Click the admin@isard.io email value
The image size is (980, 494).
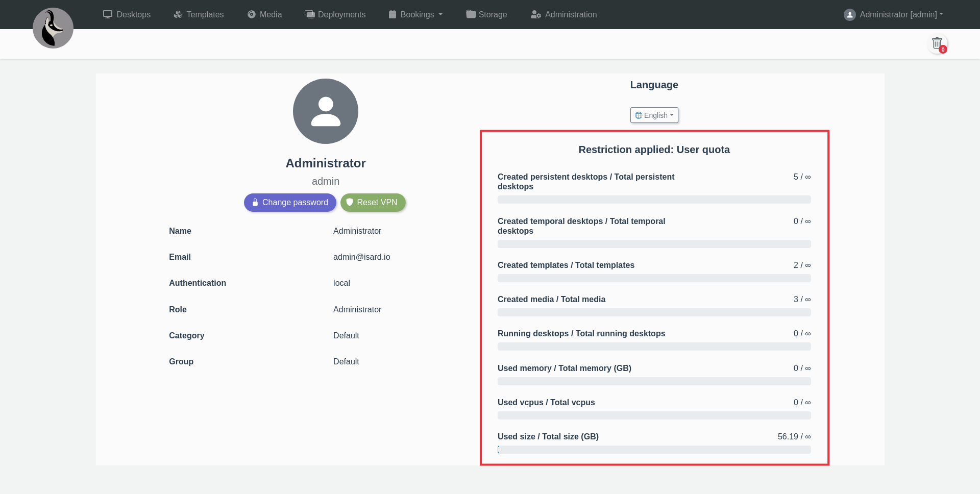pos(361,257)
